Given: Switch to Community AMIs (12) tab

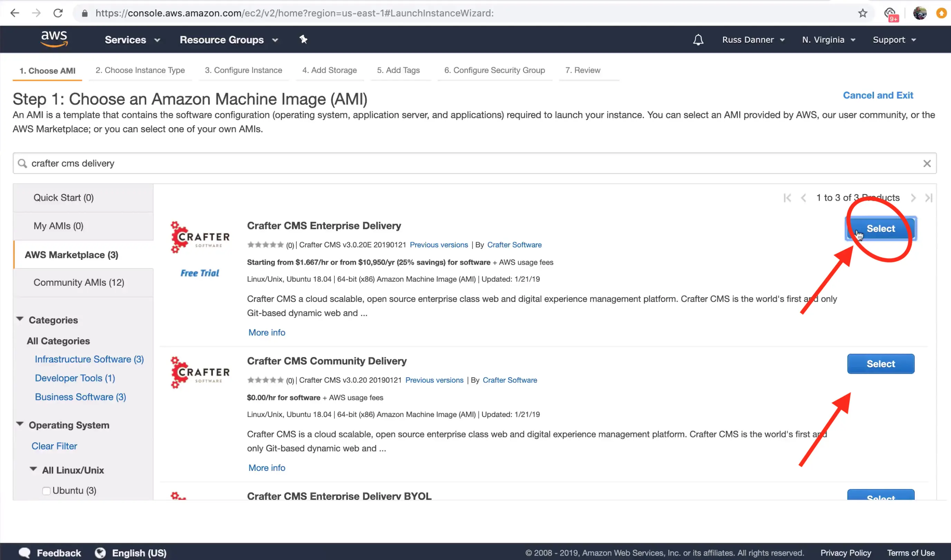Looking at the screenshot, I should 79,282.
